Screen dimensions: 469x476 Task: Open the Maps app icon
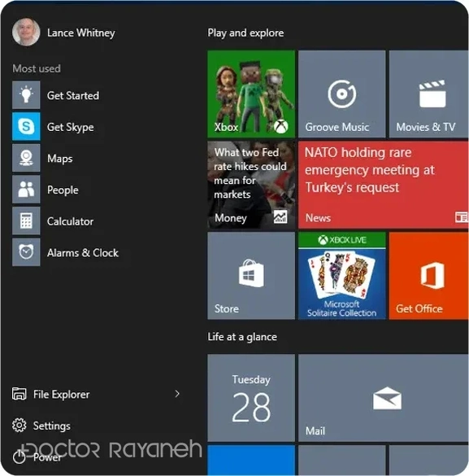[x=26, y=158]
